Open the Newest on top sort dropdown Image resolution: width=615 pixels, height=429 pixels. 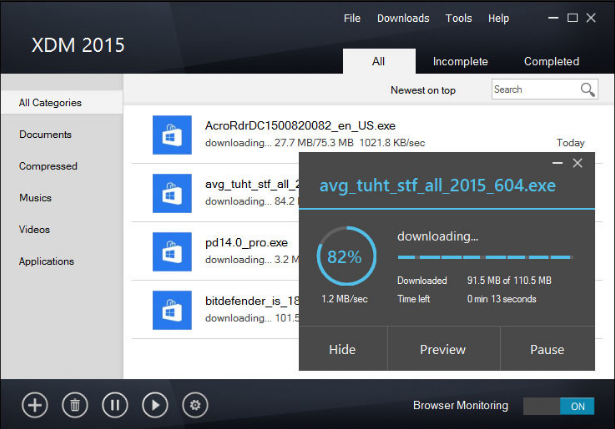(x=423, y=90)
